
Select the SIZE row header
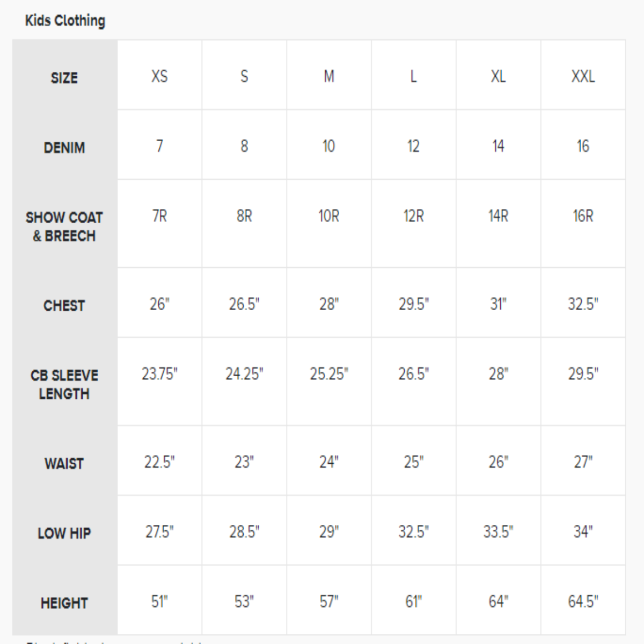tap(64, 78)
